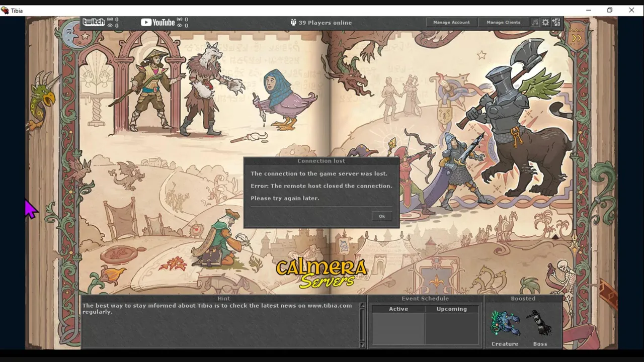Click the Event Schedule heading

[425, 298]
